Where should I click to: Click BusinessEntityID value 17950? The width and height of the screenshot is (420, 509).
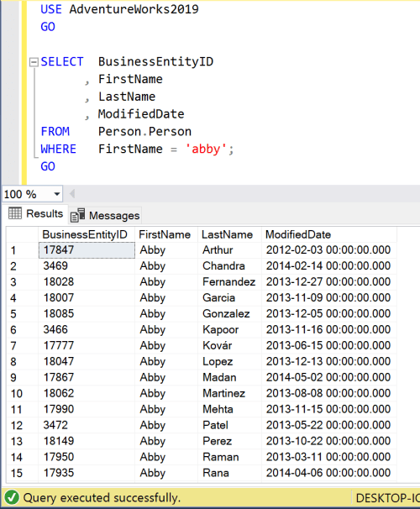point(87,457)
